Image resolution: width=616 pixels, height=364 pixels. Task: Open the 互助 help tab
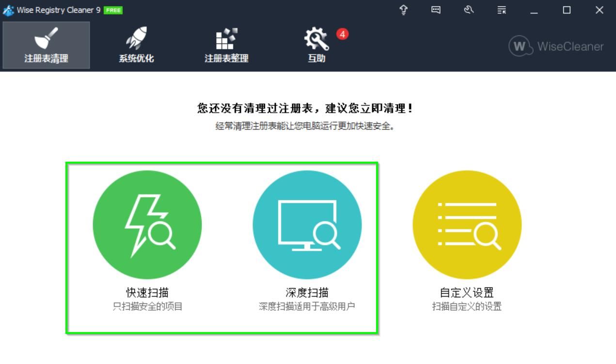coord(316,46)
